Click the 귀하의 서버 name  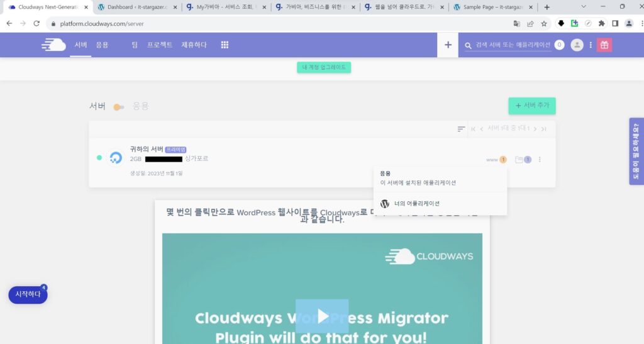pyautogui.click(x=147, y=149)
